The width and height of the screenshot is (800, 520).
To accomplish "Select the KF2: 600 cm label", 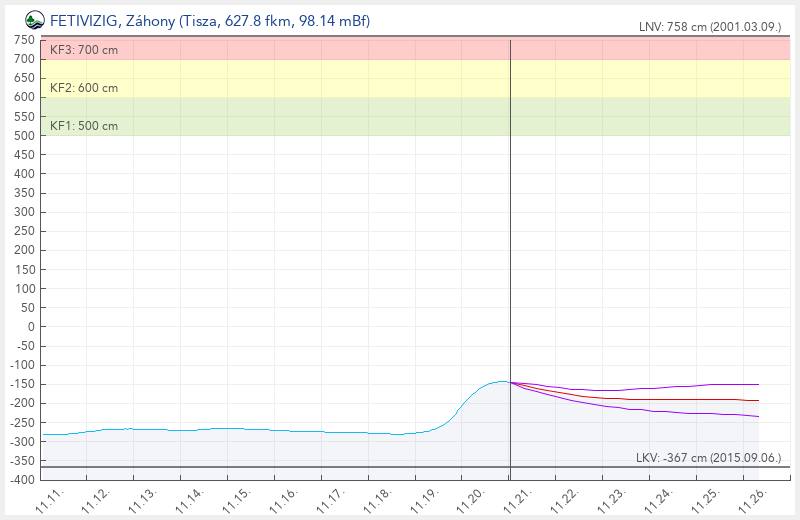I will pos(84,88).
